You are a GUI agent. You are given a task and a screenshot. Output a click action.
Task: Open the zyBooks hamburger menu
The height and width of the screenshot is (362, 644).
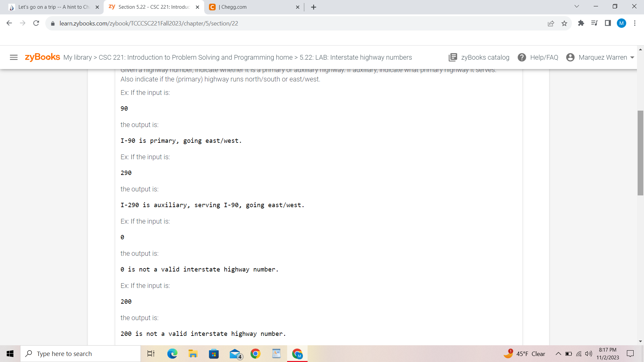pos(14,57)
